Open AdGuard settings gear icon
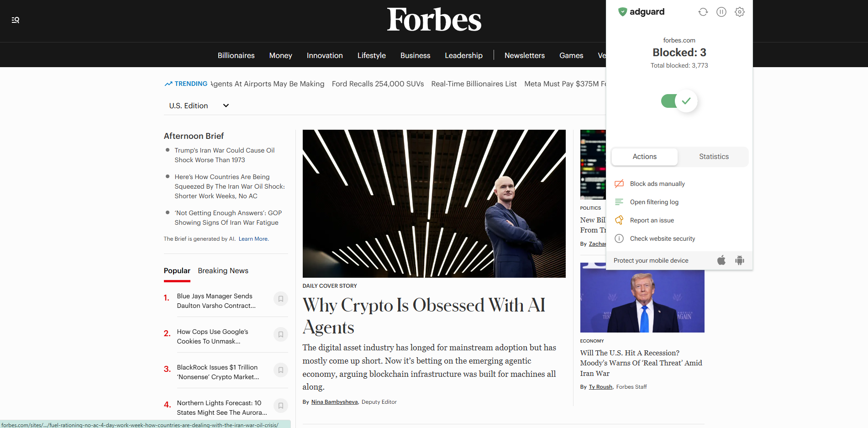Screen dimensions: 868x428 [740, 12]
